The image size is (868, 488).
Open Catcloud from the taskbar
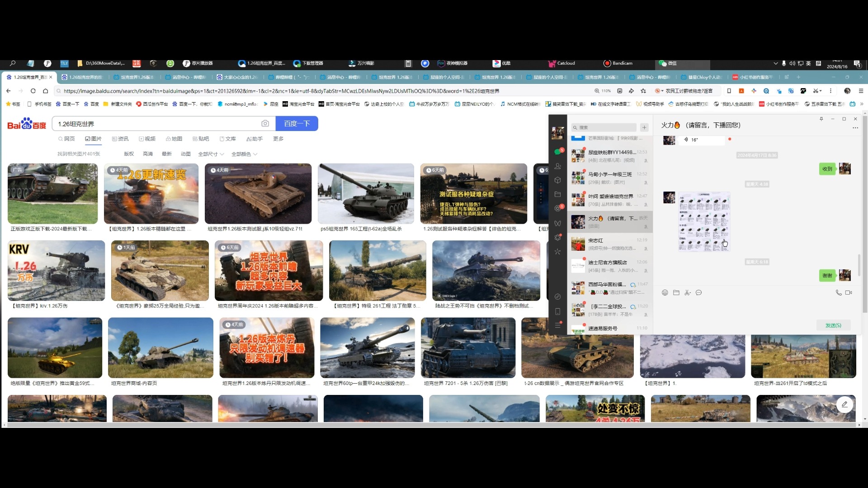[561, 63]
